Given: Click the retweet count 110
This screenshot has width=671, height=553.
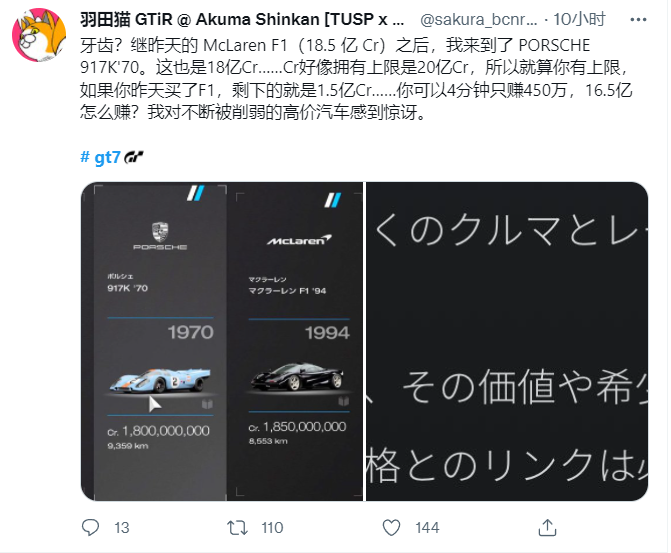Looking at the screenshot, I should click(x=272, y=528).
